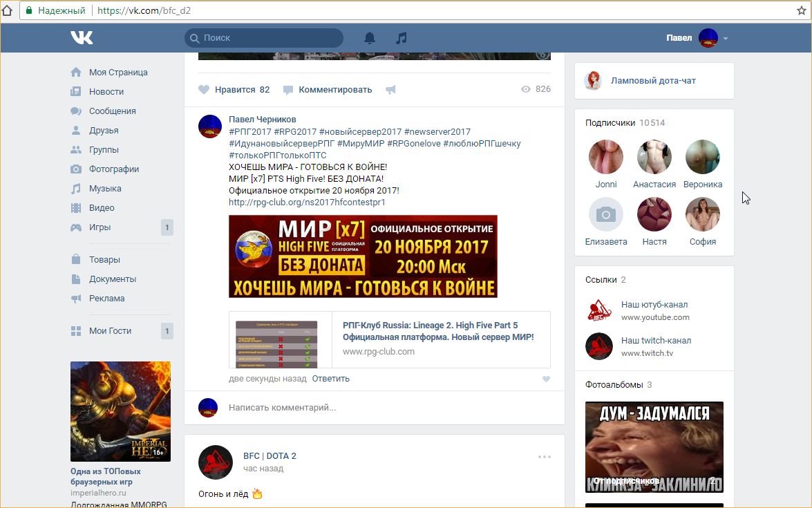
Task: Click the search field Поиск
Action: [x=263, y=38]
